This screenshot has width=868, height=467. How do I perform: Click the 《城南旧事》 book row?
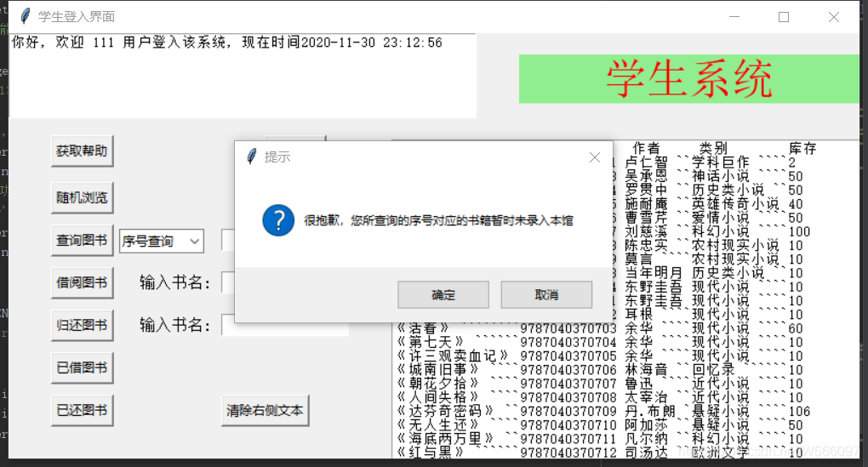click(600, 370)
